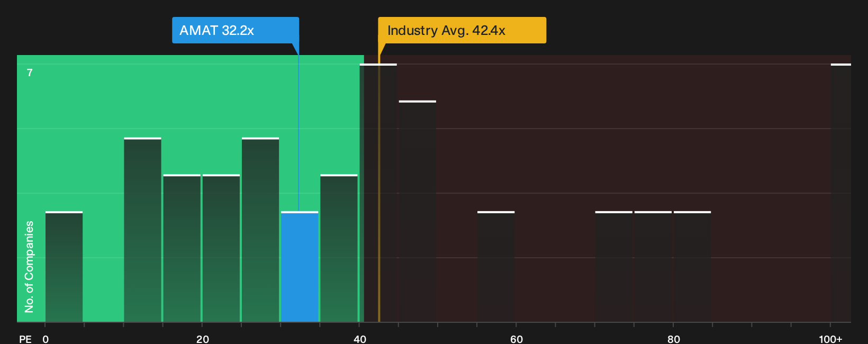Click the x-axis label 40

(359, 339)
